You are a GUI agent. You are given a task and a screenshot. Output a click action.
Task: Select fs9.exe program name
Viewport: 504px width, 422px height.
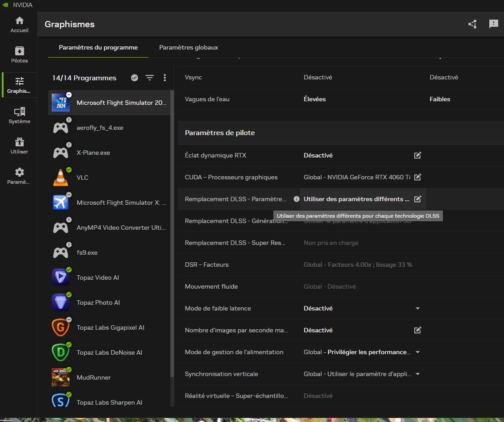[87, 252]
